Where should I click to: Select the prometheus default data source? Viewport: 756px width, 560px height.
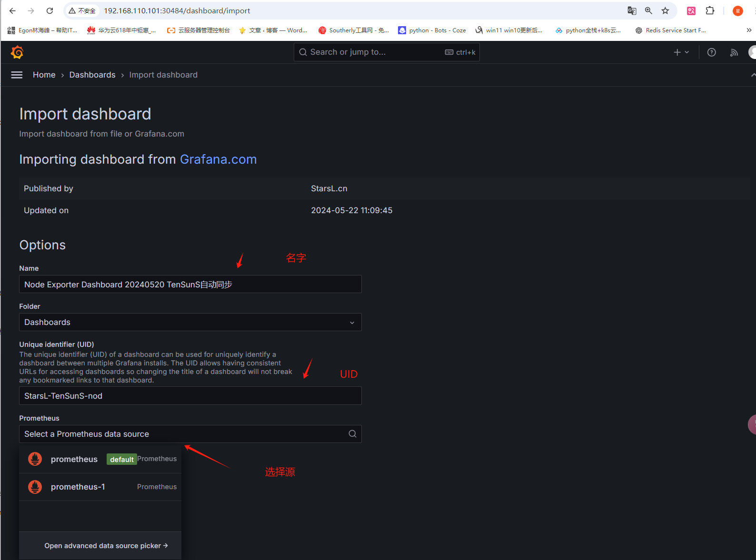(100, 459)
